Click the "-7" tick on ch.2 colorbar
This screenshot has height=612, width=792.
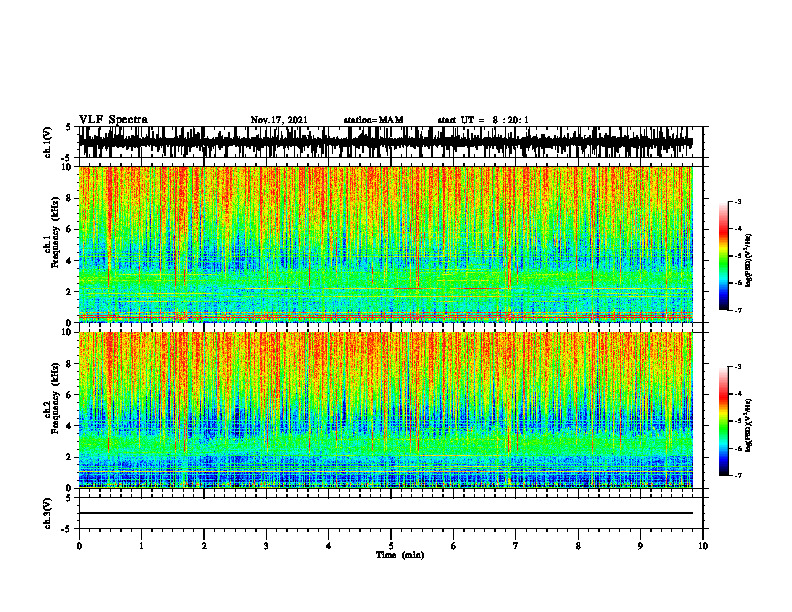739,475
